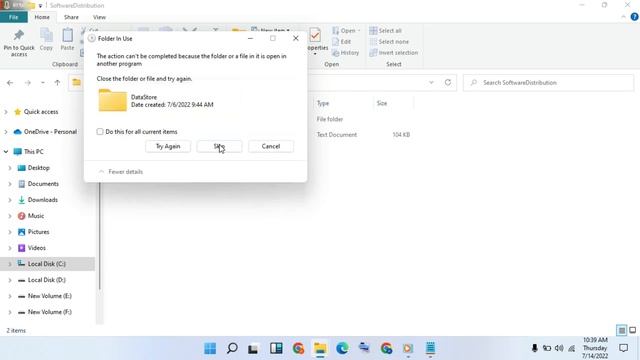Open File Explorer from taskbar
The image size is (640, 360).
[x=320, y=348]
